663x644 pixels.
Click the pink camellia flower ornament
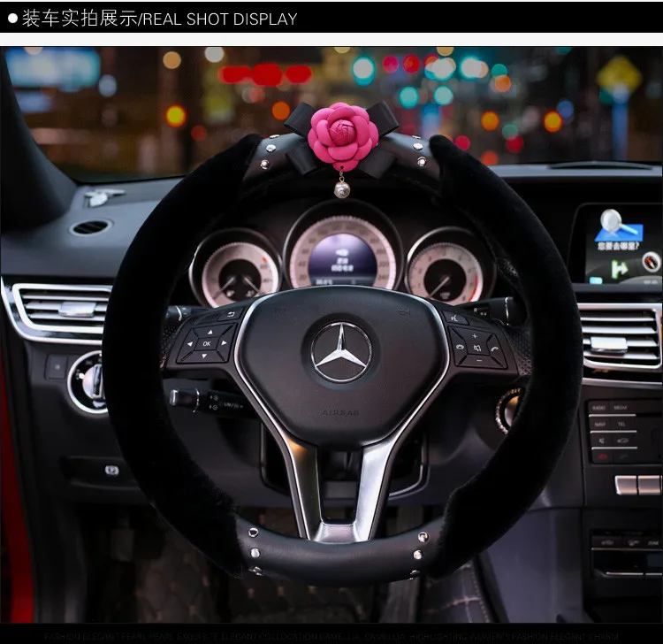342,135
